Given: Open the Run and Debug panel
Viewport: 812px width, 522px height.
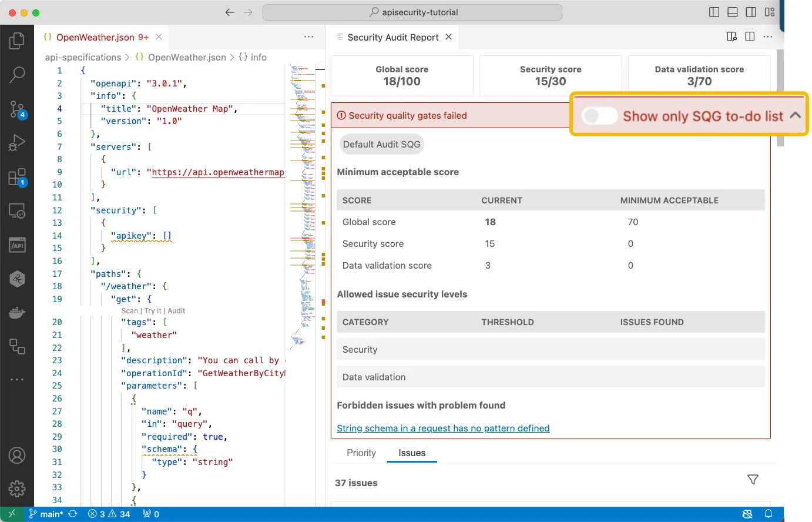Looking at the screenshot, I should tap(18, 142).
